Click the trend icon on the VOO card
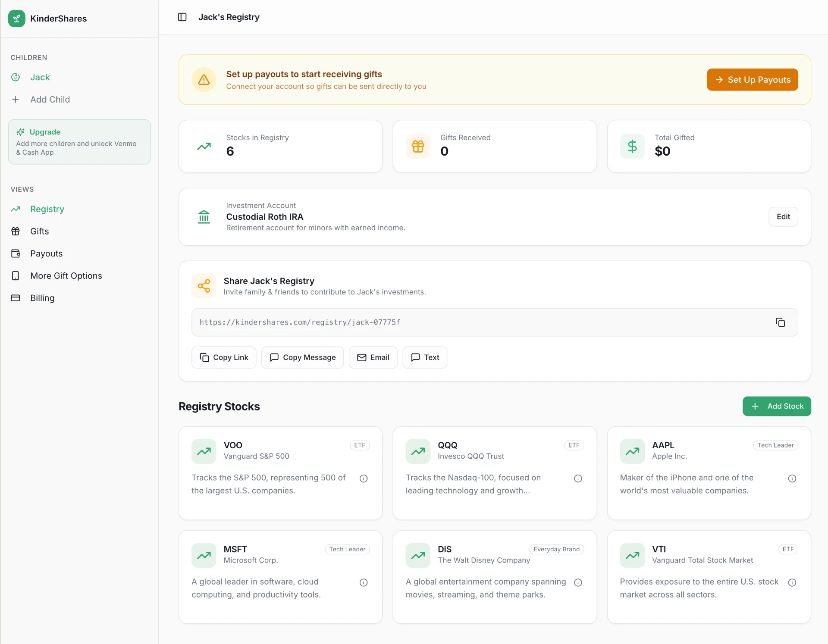The image size is (828, 644). [204, 451]
